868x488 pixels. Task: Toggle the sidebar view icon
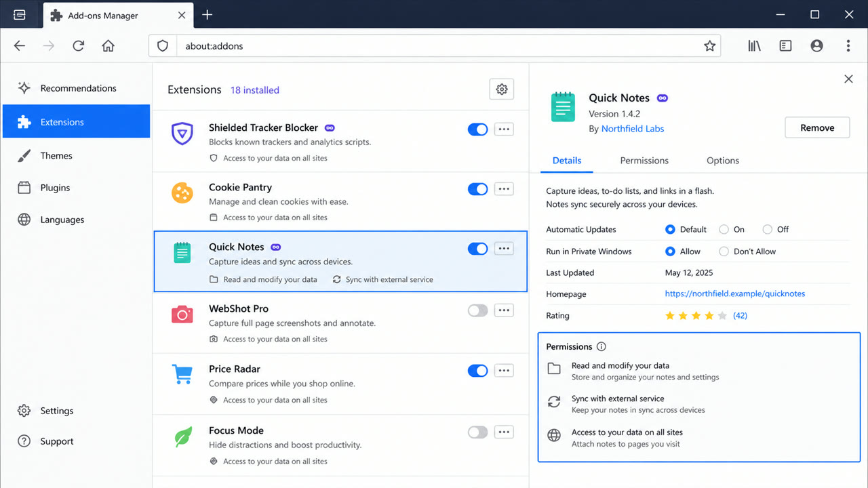pyautogui.click(x=785, y=46)
